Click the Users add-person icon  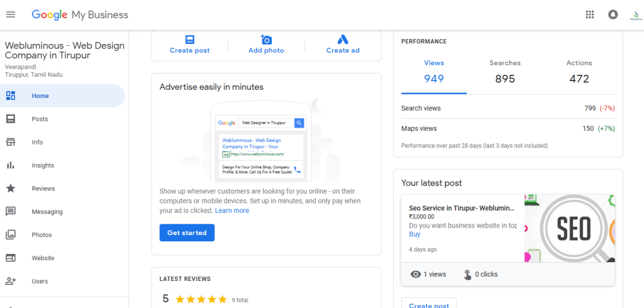11,282
